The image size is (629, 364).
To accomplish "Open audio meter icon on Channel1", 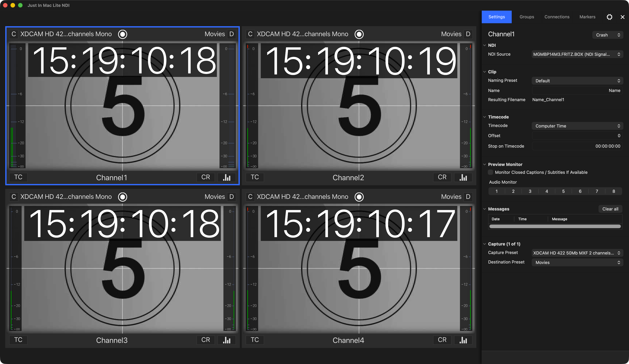I will click(227, 177).
